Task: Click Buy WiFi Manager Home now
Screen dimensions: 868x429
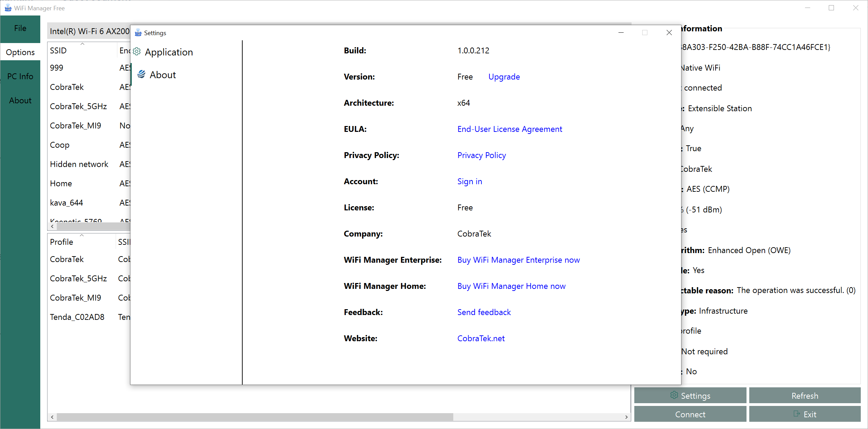Action: [511, 286]
